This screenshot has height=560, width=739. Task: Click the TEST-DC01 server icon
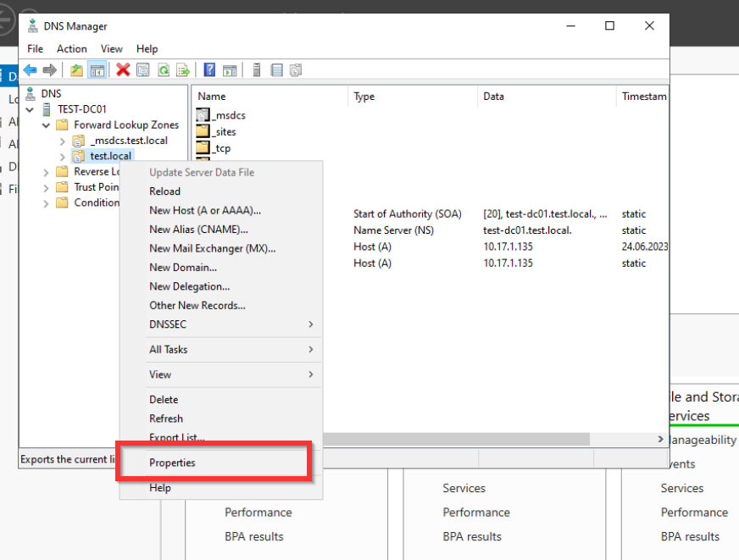click(46, 109)
